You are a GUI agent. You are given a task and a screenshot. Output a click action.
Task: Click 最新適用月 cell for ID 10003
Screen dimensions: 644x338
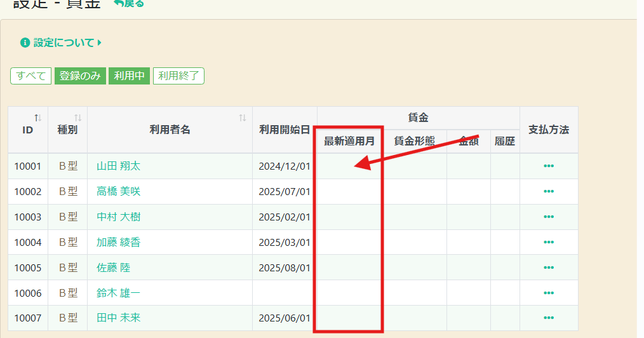350,217
